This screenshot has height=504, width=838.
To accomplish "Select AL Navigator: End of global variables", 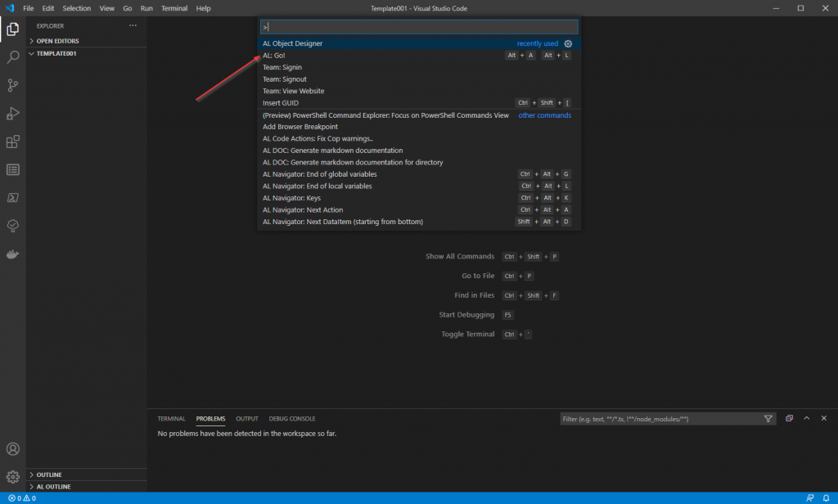I will point(419,174).
